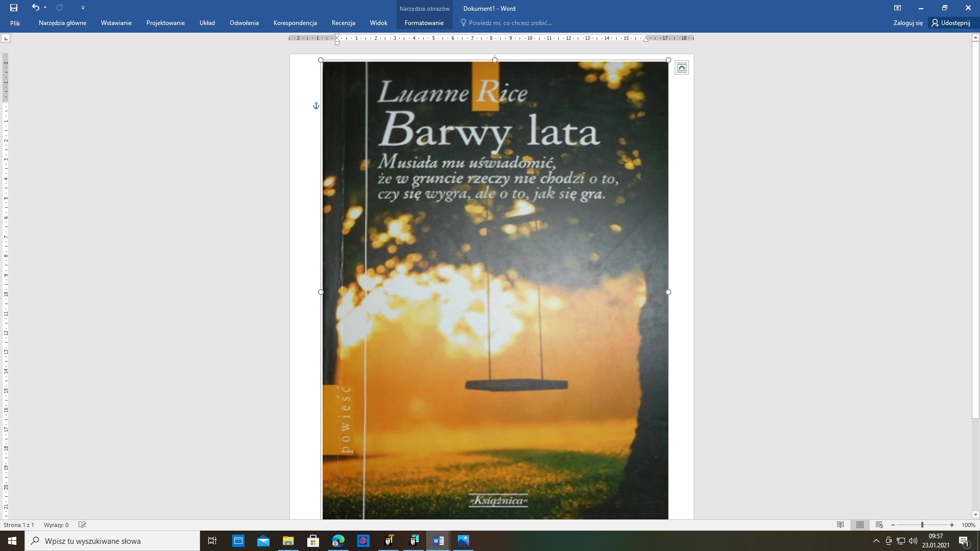Click the Undo arrow icon
Image resolution: width=980 pixels, height=551 pixels.
(35, 8)
